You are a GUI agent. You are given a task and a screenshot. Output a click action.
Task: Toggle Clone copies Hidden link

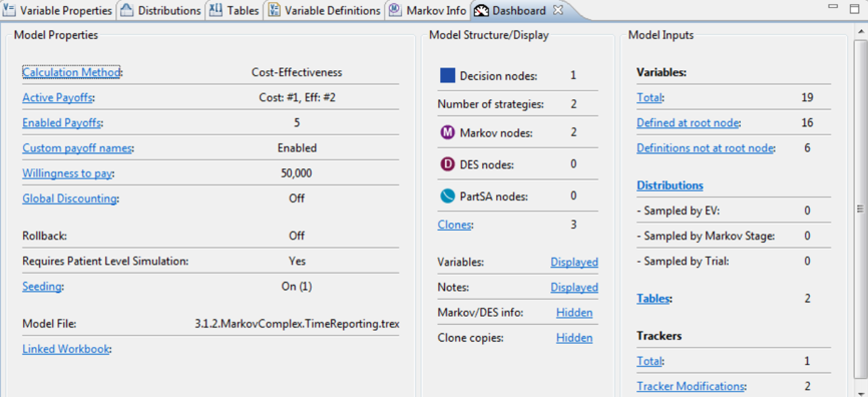tap(574, 338)
